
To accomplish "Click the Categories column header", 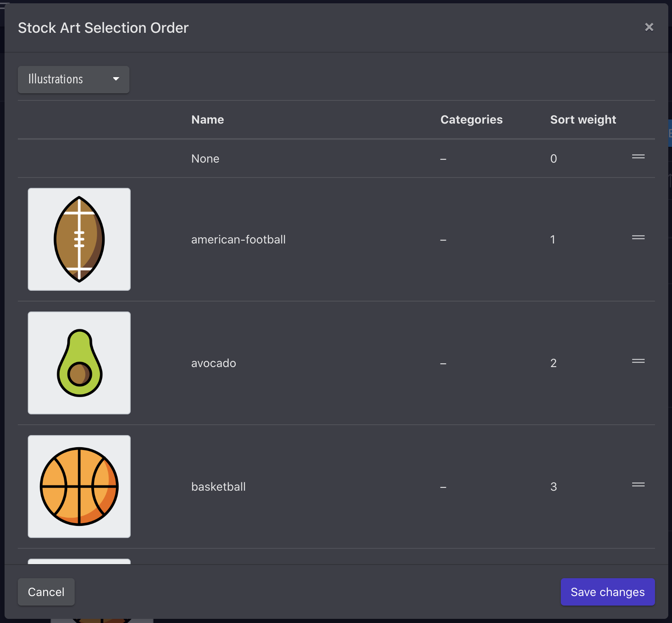I will click(471, 119).
